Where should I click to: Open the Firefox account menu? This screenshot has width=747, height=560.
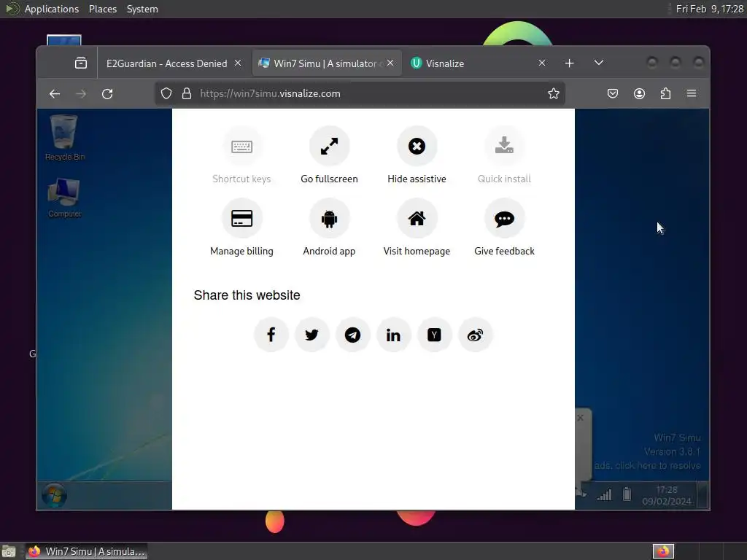click(x=639, y=94)
